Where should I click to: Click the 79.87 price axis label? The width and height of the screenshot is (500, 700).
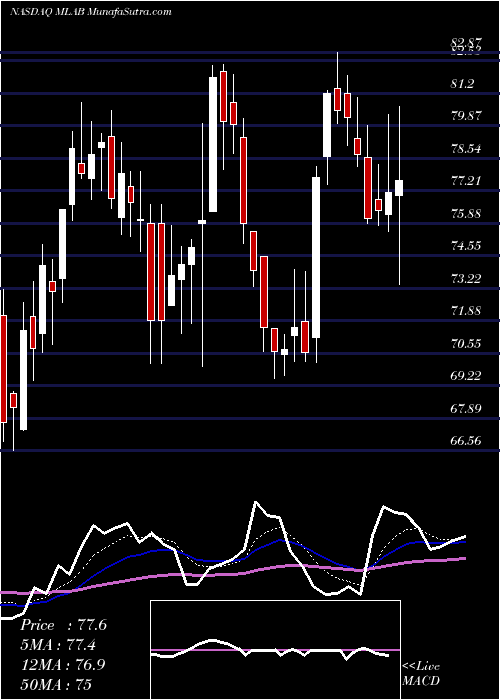pyautogui.click(x=467, y=116)
